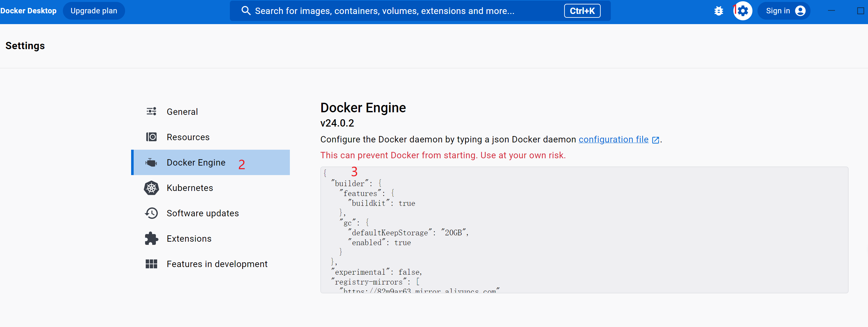The width and height of the screenshot is (868, 327).
Task: Focus the search images and containers field
Action: [384, 11]
